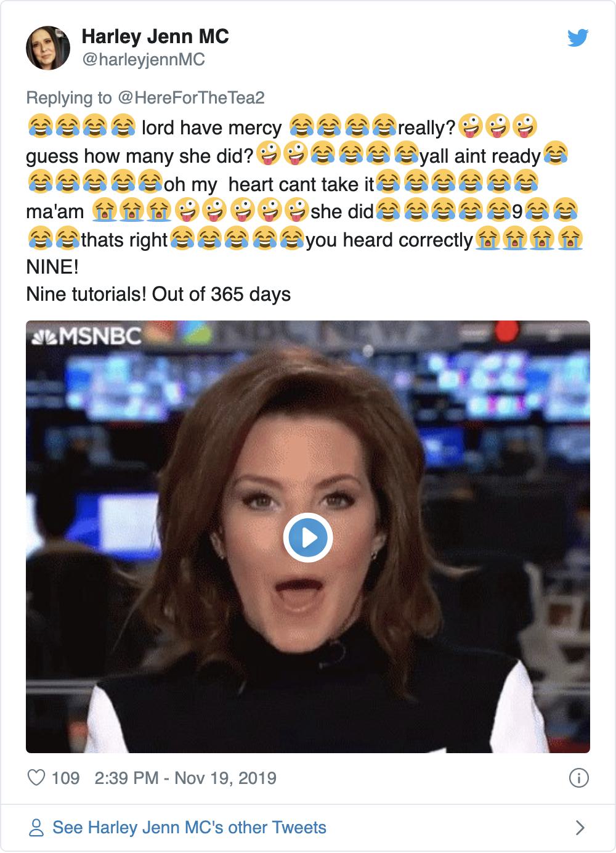The width and height of the screenshot is (616, 853).
Task: Open the Twitter Ads info circle icon
Action: (578, 778)
